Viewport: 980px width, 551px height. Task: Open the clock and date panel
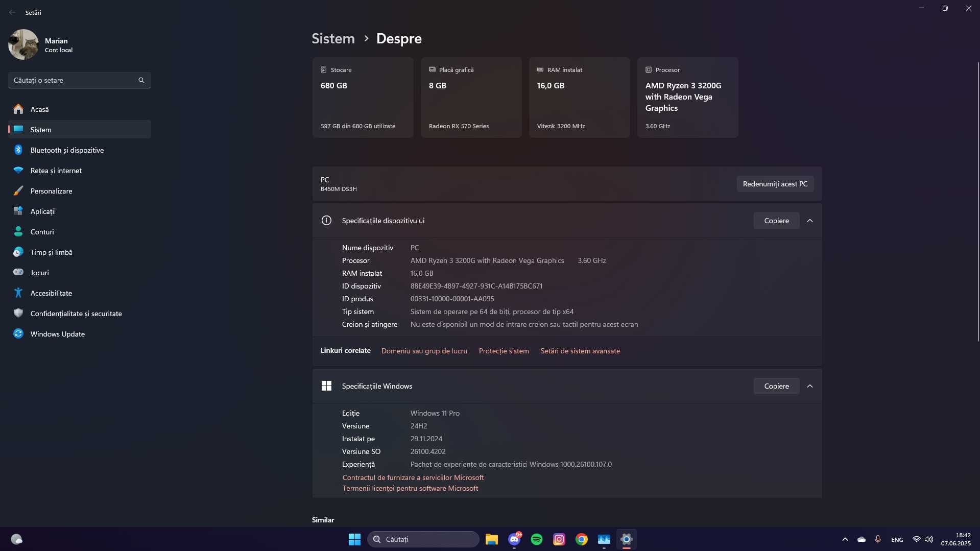pyautogui.click(x=955, y=539)
